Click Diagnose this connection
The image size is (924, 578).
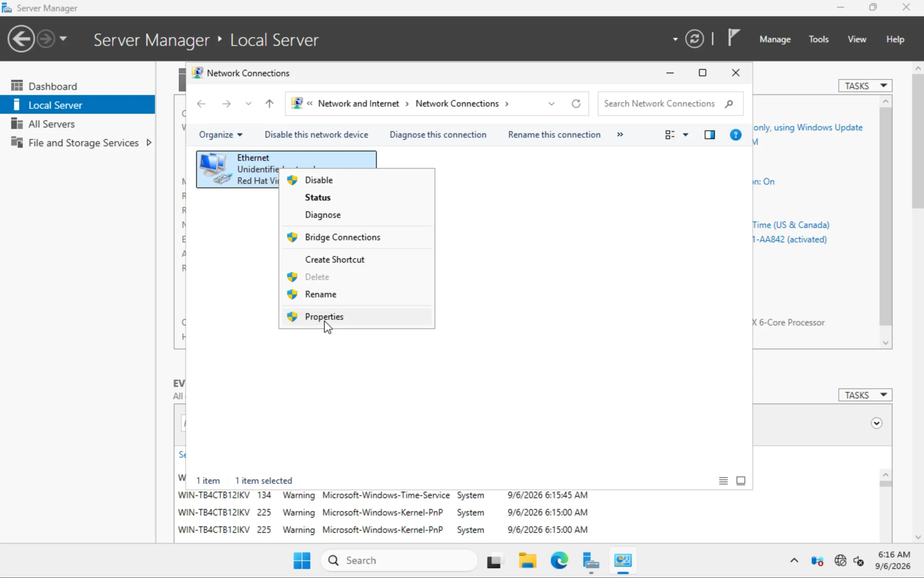[x=438, y=134]
